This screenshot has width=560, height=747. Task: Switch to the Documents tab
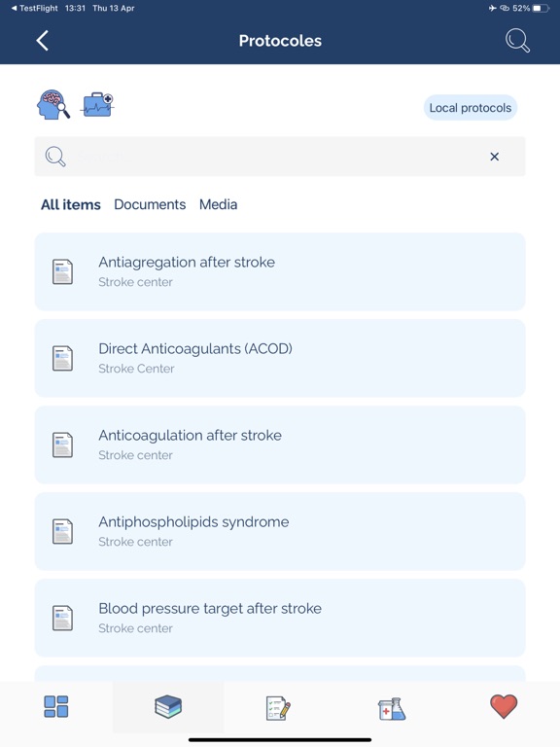click(150, 204)
